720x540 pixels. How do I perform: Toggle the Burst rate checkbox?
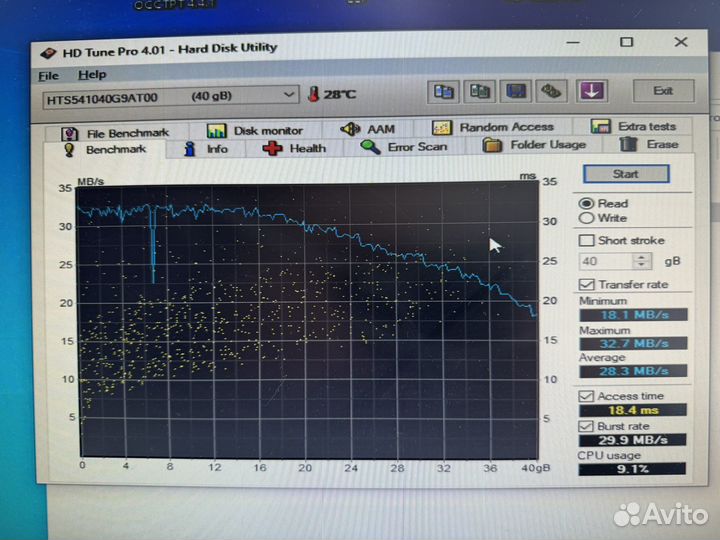click(x=586, y=427)
